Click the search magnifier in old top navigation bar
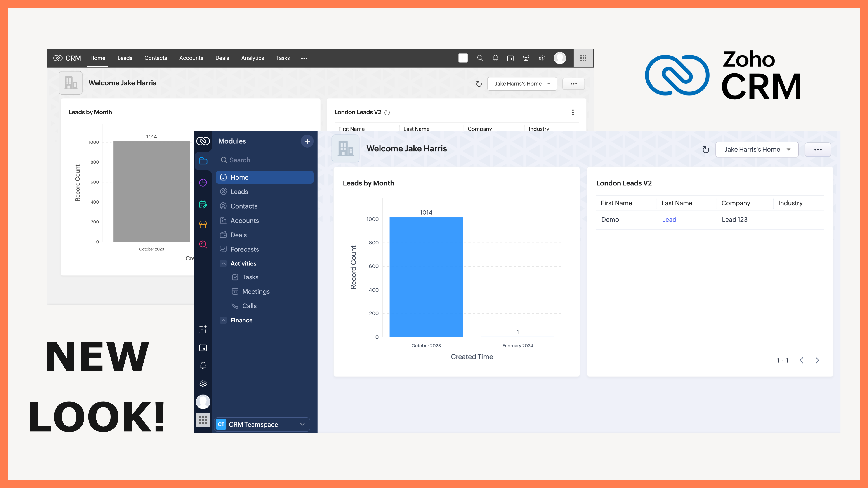This screenshot has width=868, height=488. [480, 58]
